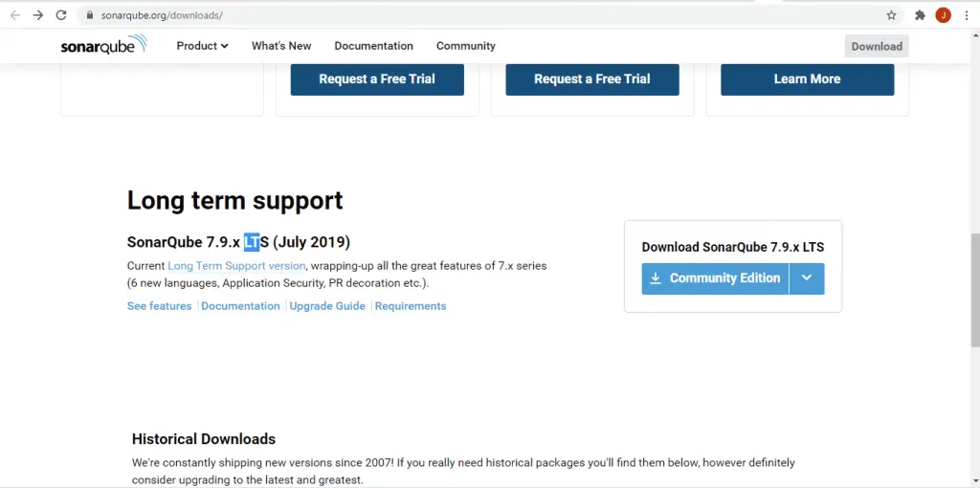Click the padlock site info icon
Screen dimensions: 980x488
click(90, 15)
